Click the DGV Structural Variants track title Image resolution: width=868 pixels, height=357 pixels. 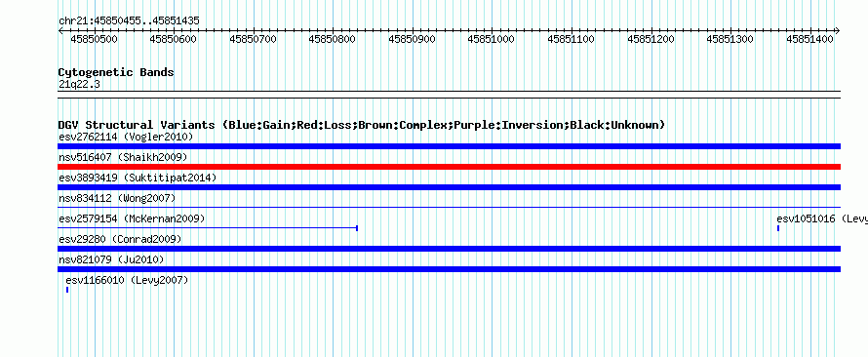362,125
